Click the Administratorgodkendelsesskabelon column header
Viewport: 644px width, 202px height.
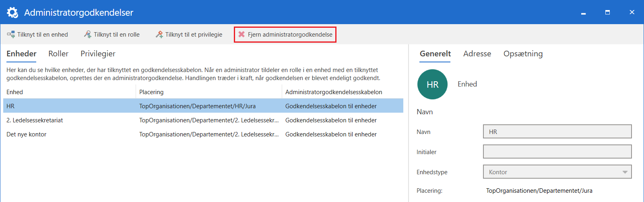click(x=334, y=92)
